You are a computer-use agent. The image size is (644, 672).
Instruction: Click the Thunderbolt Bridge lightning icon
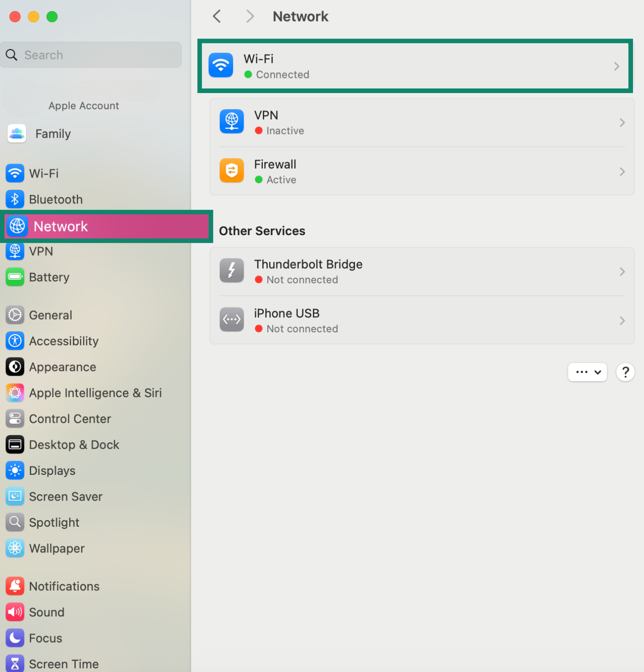[232, 270]
